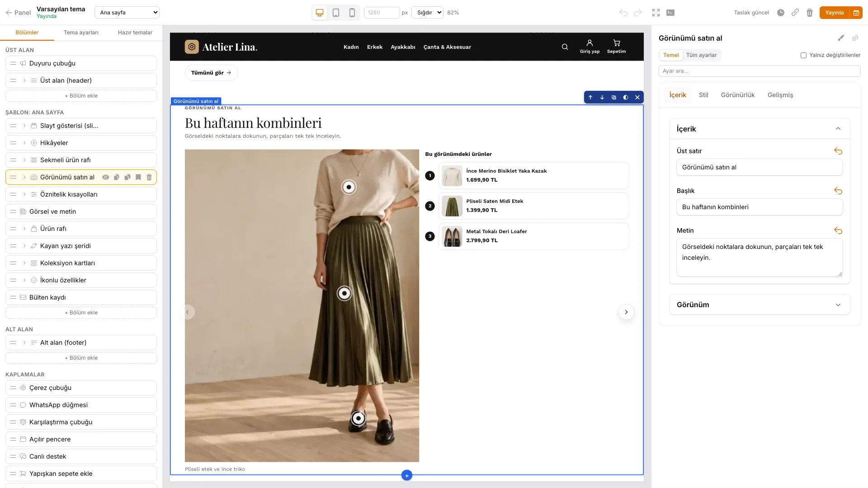Toggle visibility of Görünümü satın al section

click(x=106, y=177)
